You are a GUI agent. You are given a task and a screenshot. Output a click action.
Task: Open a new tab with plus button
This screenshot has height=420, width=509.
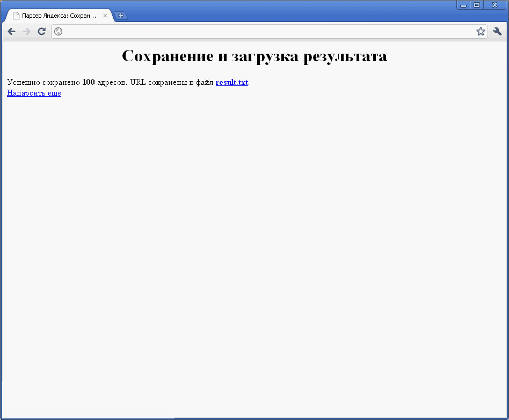point(121,16)
